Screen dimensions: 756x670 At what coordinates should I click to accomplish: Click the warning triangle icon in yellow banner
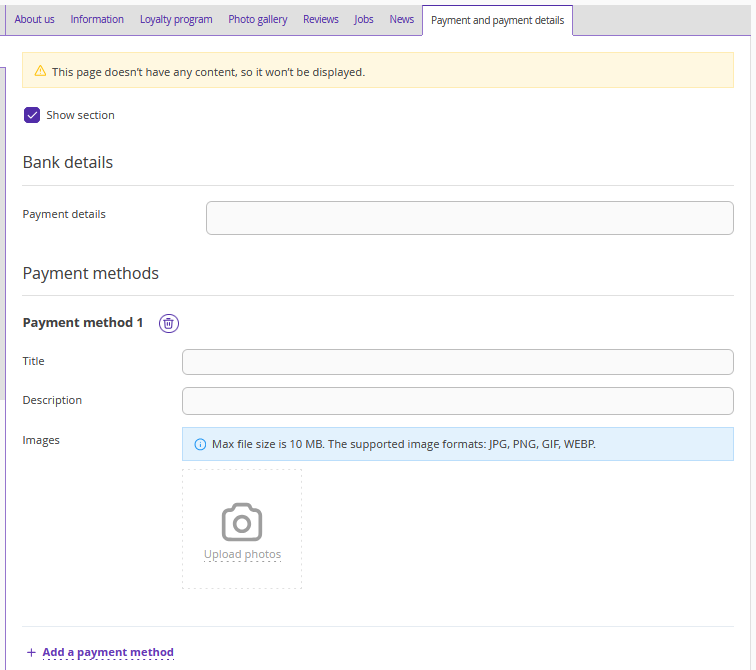40,71
